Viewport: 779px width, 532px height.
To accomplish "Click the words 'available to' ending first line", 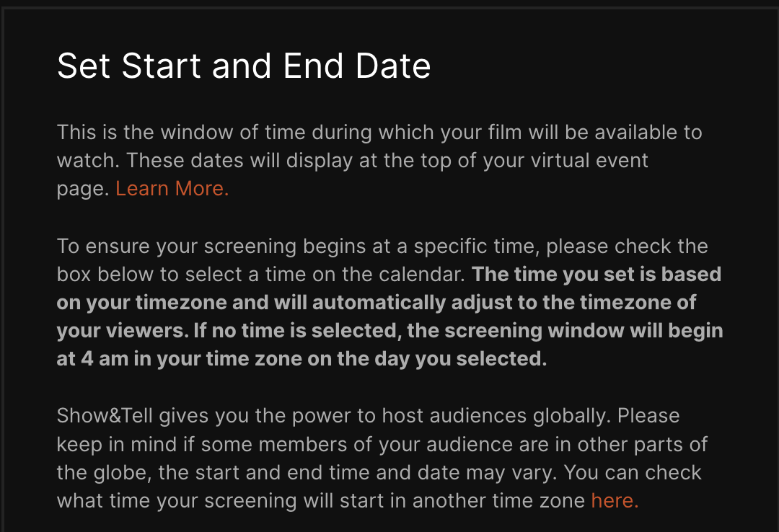I will (648, 132).
